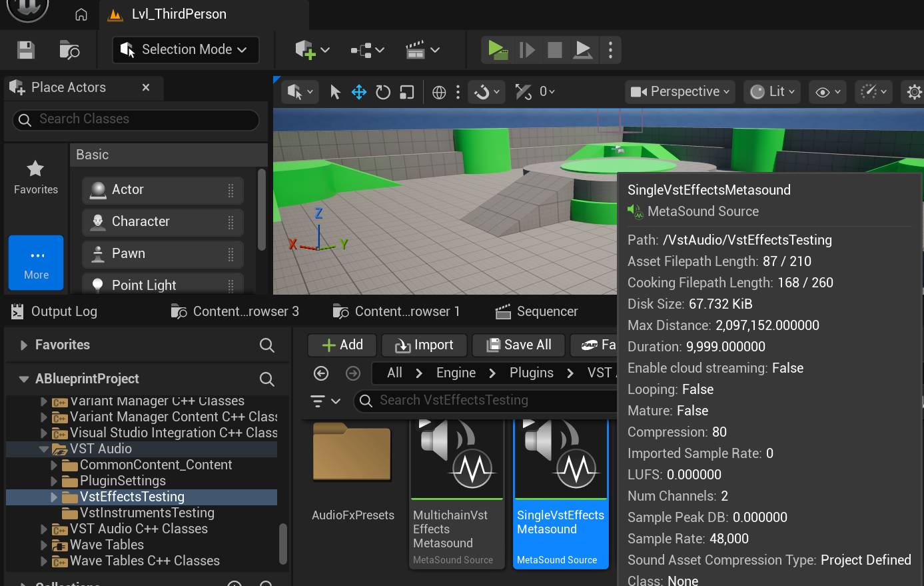This screenshot has width=924, height=586.
Task: Click the Save current level icon
Action: [x=26, y=50]
